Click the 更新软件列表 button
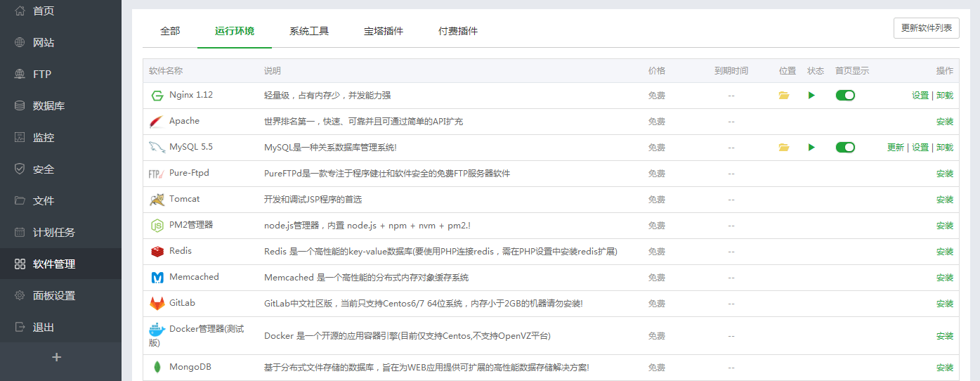The image size is (980, 381). (927, 28)
